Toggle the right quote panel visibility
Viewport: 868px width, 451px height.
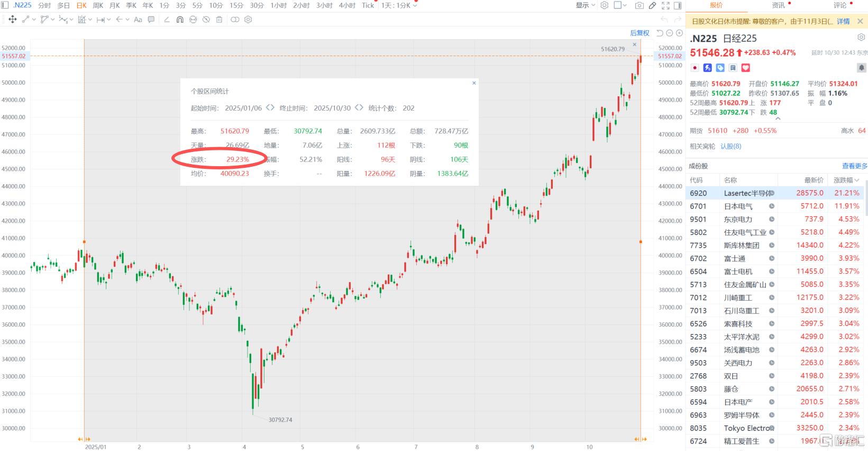tap(679, 5)
